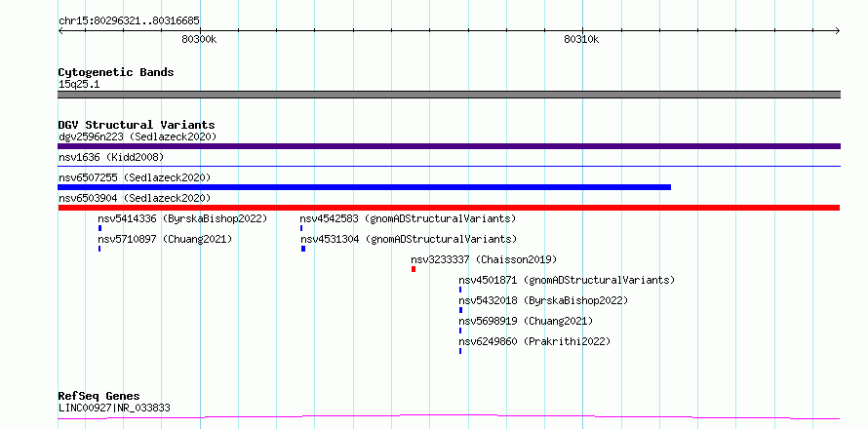Click the 15q25.1 band label
This screenshot has height=429, width=868.
(79, 85)
